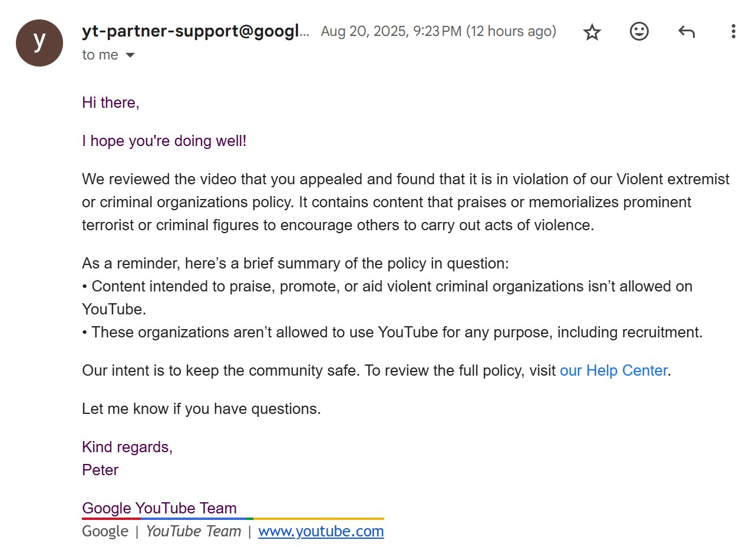756x547 pixels.
Task: Click the 'Kind regards,' line
Action: [127, 447]
